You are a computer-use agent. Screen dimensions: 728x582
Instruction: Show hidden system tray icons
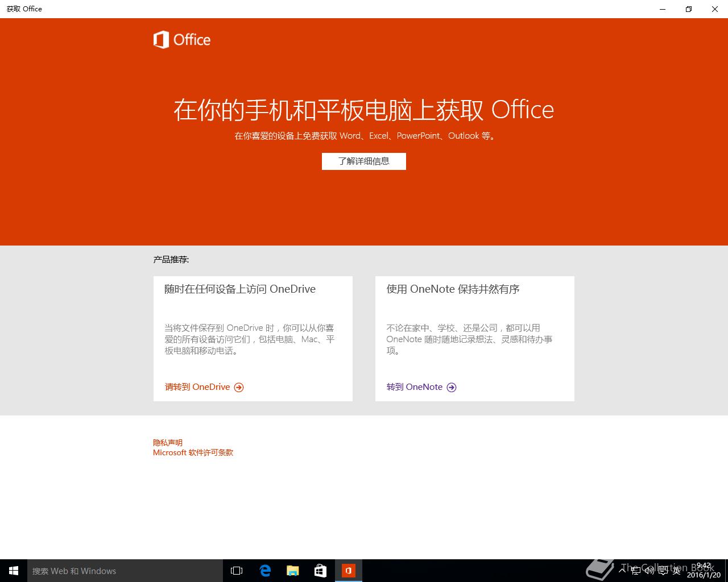tap(623, 570)
